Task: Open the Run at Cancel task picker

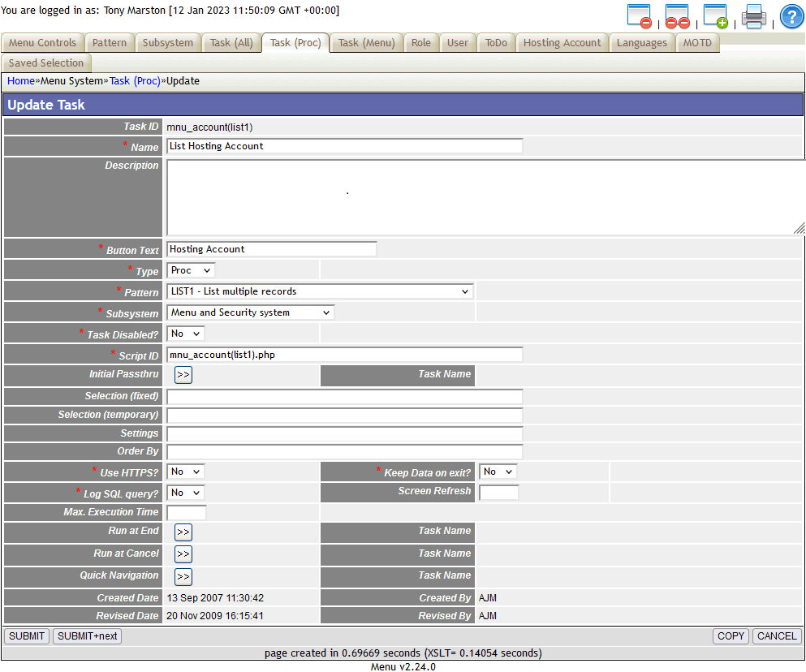Action: pyautogui.click(x=183, y=554)
